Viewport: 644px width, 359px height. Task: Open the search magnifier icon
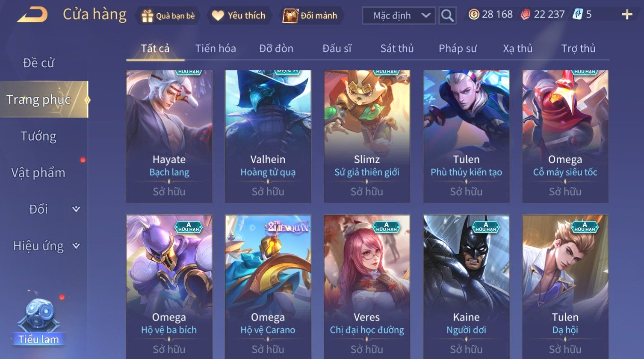pos(447,16)
